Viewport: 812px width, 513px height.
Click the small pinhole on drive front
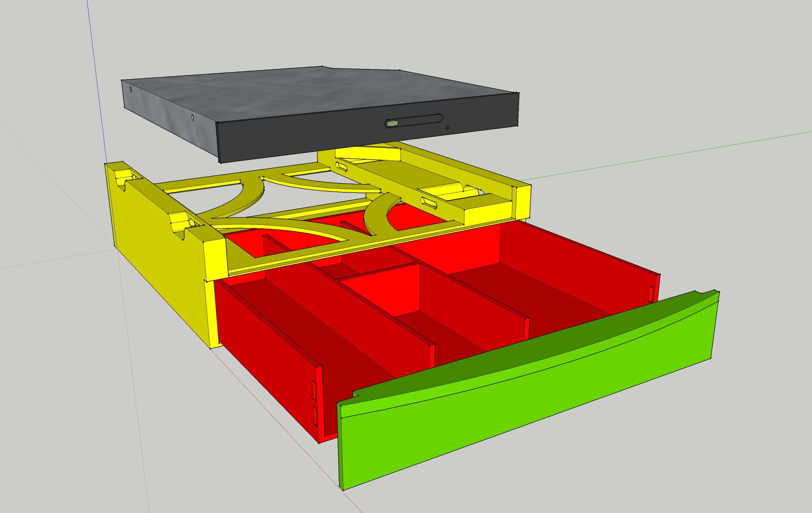coord(448,128)
